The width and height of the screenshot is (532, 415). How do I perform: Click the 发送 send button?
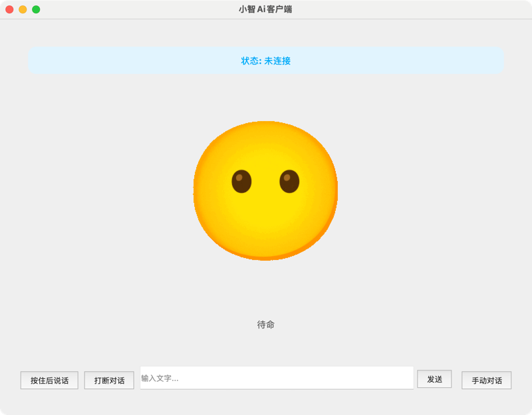point(434,379)
